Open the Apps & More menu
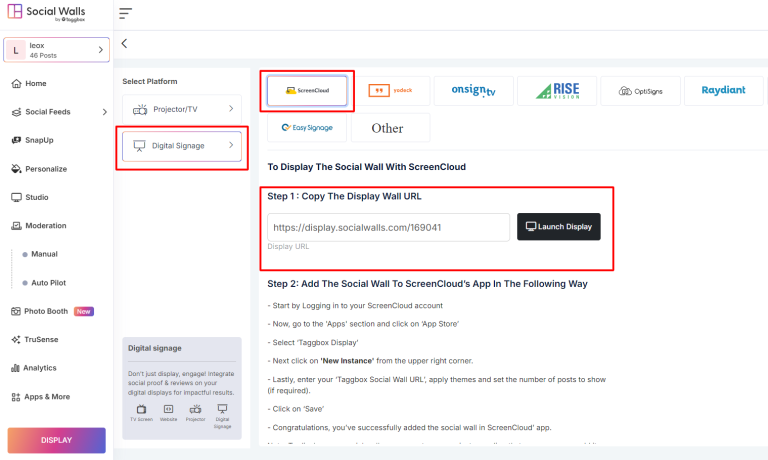This screenshot has width=768, height=460. coord(47,397)
